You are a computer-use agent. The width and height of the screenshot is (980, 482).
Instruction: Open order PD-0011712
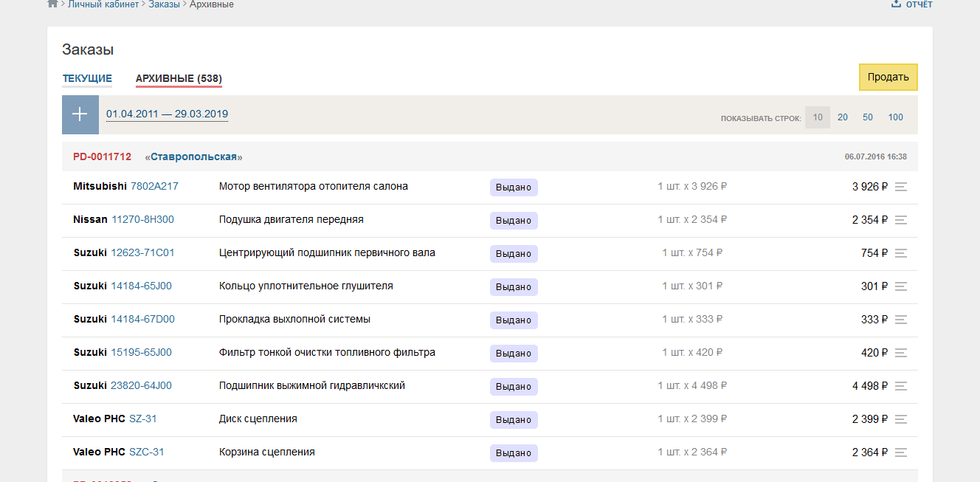coord(102,157)
